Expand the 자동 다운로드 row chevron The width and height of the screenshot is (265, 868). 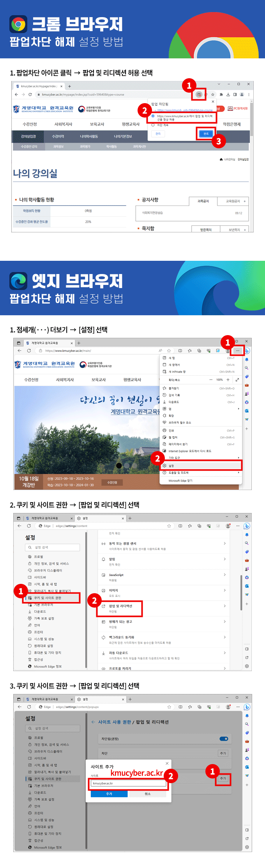[x=225, y=653]
